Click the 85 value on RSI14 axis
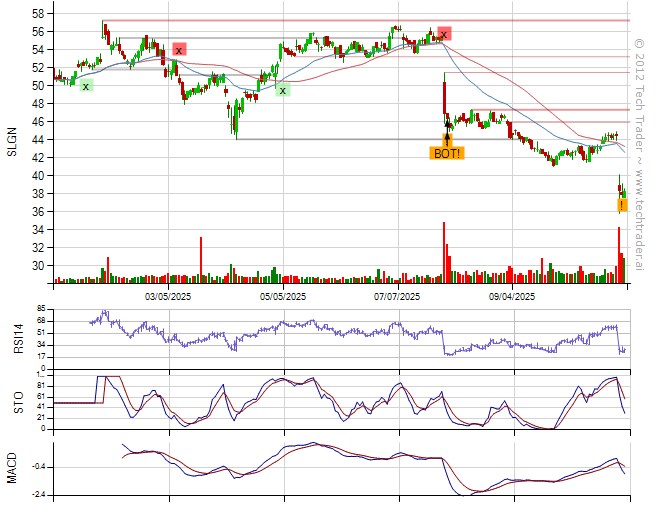This screenshot has height=514, width=657. [42, 309]
